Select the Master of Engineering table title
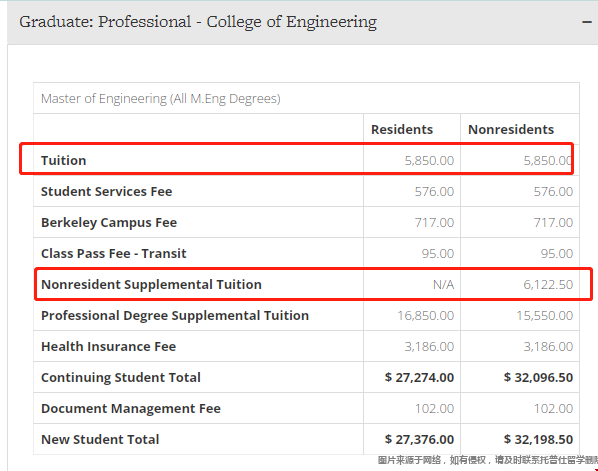Image resolution: width=598 pixels, height=471 pixels. point(161,99)
